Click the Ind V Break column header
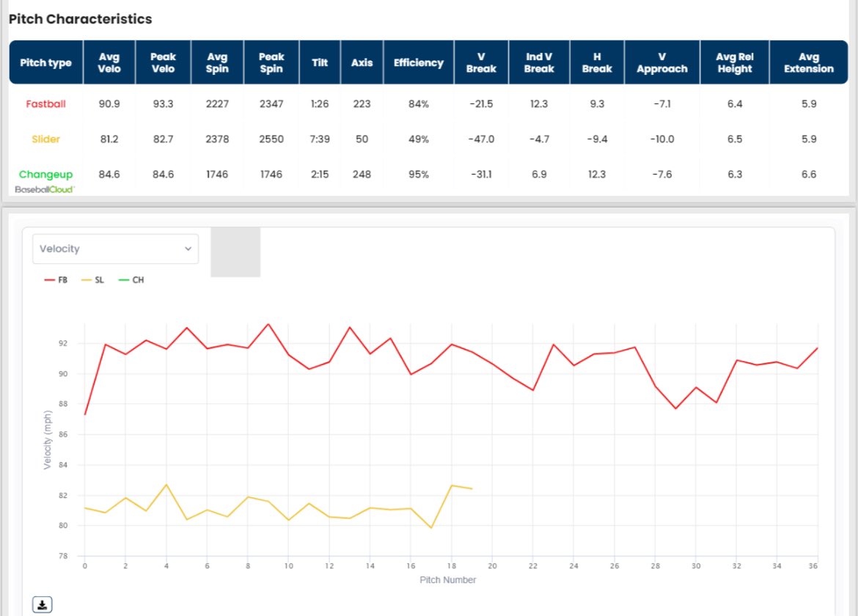This screenshot has width=858, height=616. (539, 62)
